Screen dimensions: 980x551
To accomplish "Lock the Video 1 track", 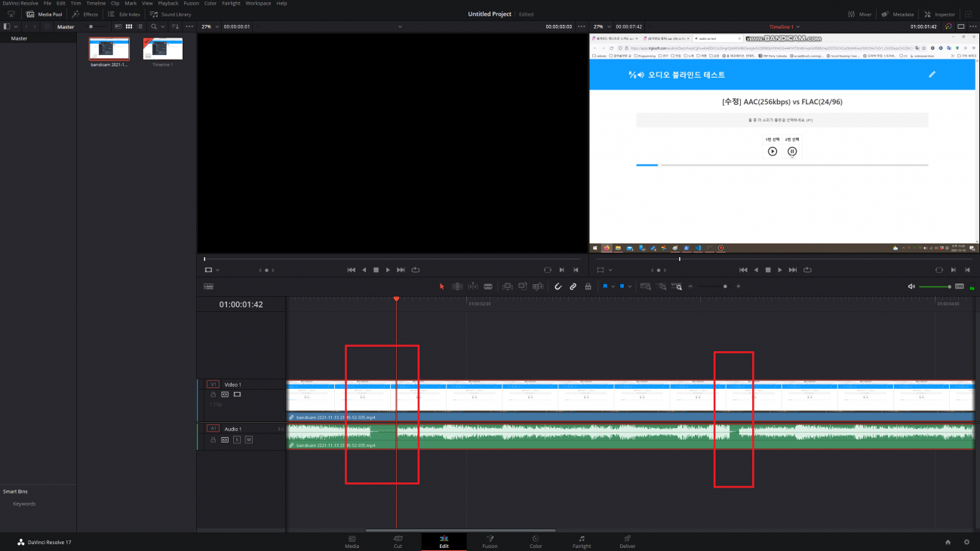I will click(x=213, y=394).
